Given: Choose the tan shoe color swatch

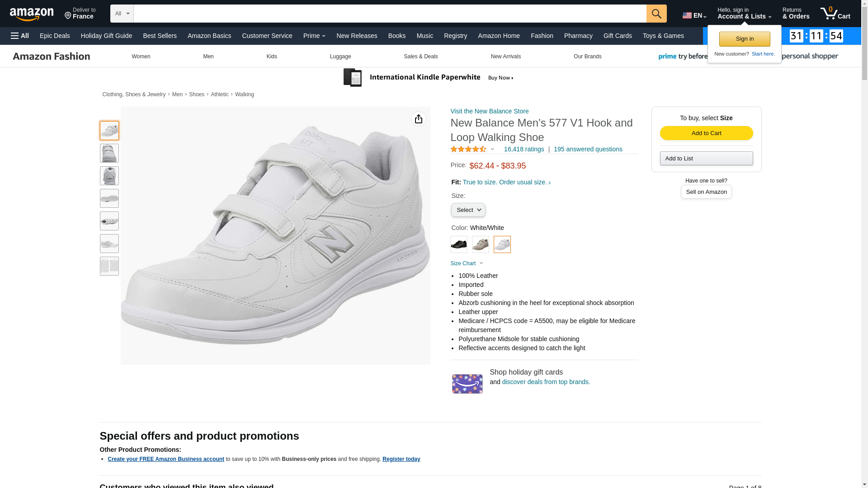Looking at the screenshot, I should pos(480,244).
